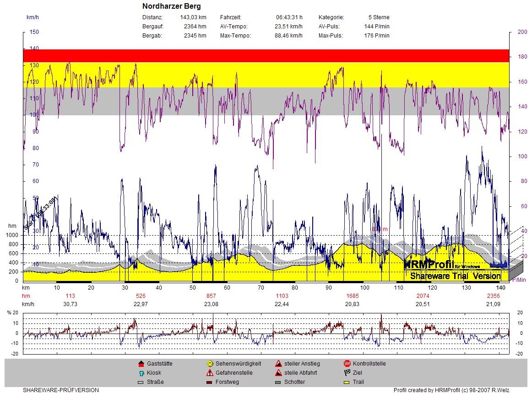Click the Straße white legend swatch
The width and height of the screenshot is (532, 393).
point(141,382)
